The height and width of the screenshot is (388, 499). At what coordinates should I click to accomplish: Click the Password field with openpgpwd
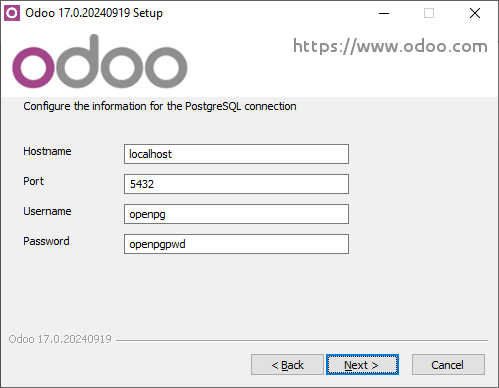[x=236, y=244]
